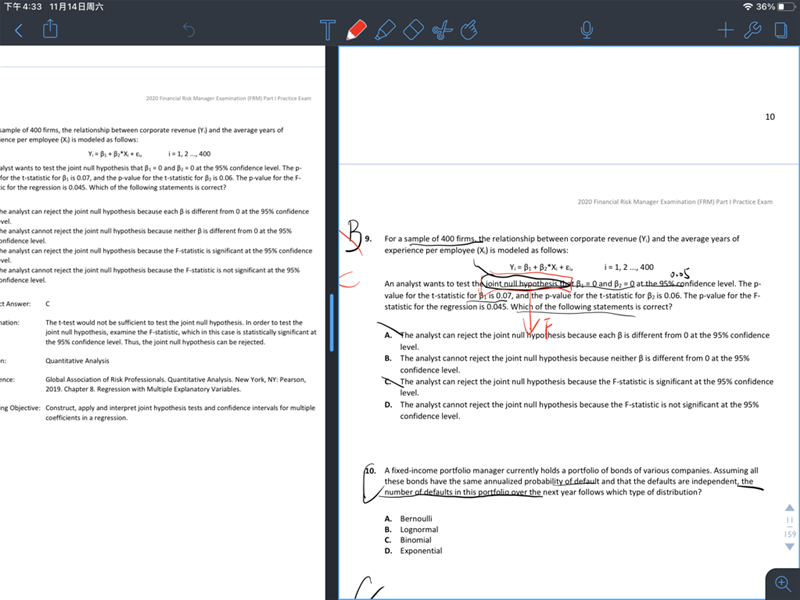
Task: Tap question 9 option D on the right page
Action: coord(571,410)
